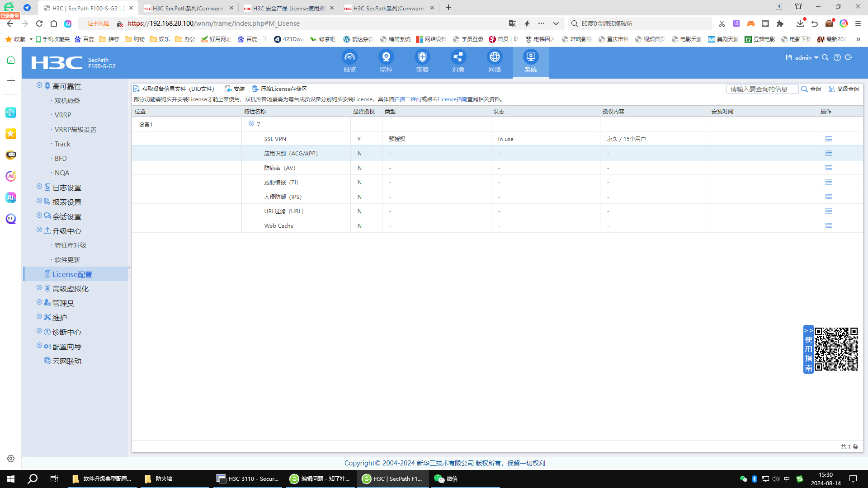Open the 网络 network globe icon
The width and height of the screenshot is (868, 488).
495,57
